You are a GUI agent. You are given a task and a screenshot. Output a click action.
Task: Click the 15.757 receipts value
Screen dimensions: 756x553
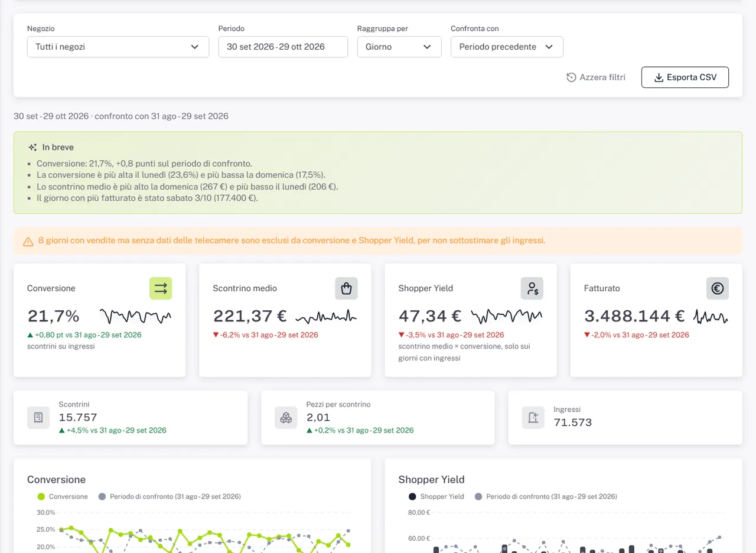(78, 417)
